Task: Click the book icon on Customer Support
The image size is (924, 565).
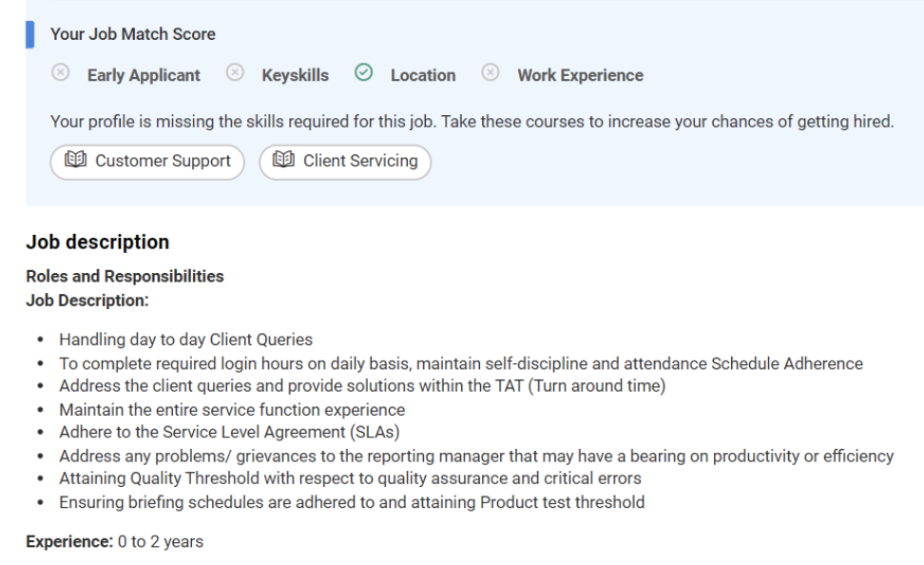Action: pyautogui.click(x=75, y=161)
